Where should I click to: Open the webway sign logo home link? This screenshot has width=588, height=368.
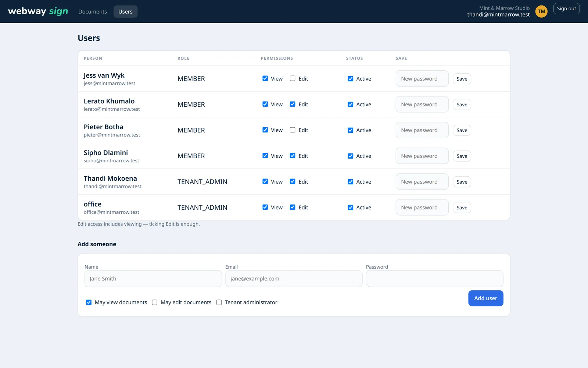click(38, 11)
